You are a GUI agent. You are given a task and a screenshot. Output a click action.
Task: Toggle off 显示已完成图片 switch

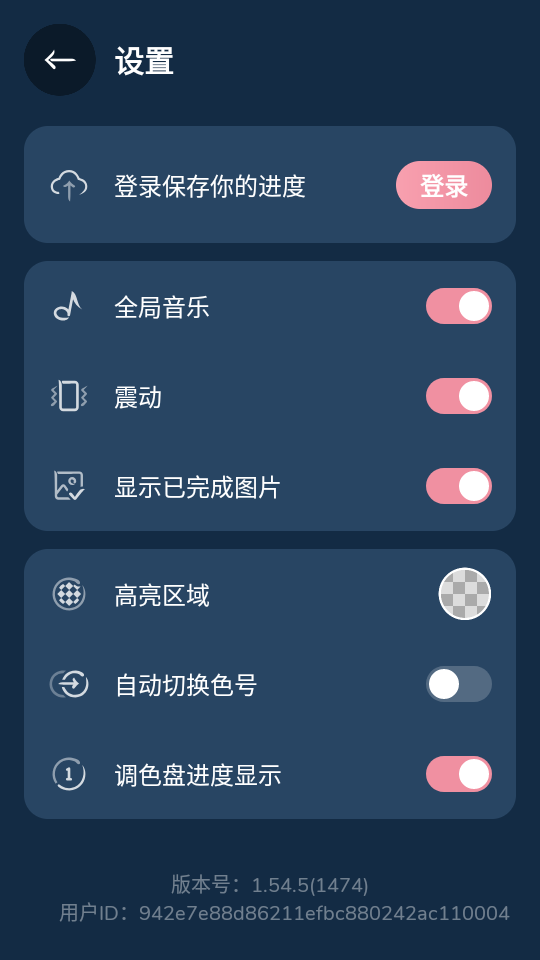[x=459, y=486]
